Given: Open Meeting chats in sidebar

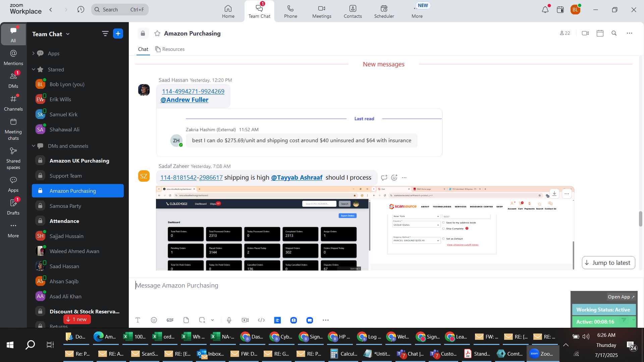Looking at the screenshot, I should tap(13, 129).
